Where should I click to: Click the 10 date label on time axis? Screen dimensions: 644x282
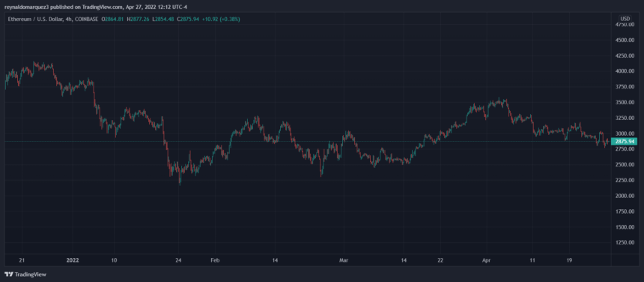(114, 260)
